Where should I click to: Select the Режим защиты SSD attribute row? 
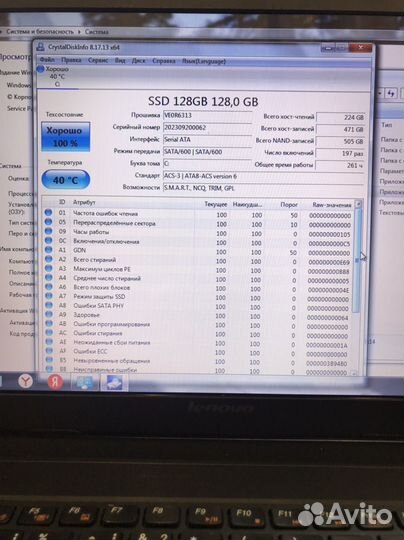[198, 298]
